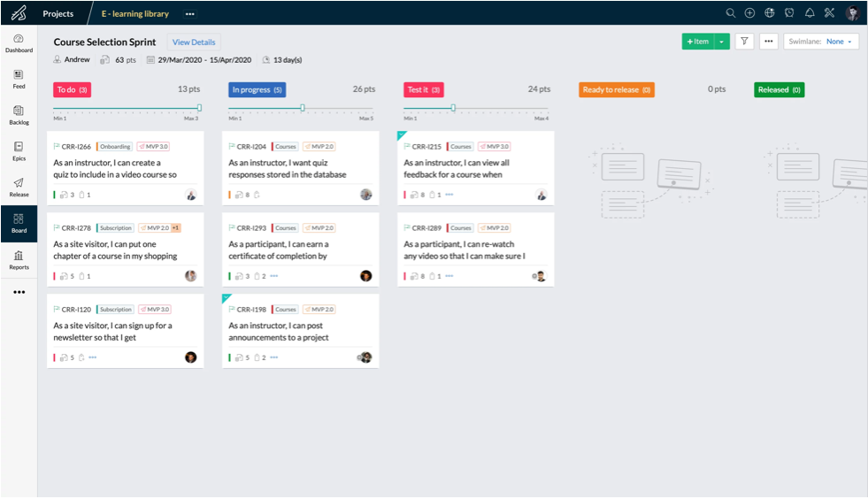Image resolution: width=868 pixels, height=499 pixels.
Task: Click the user profile avatar in the top-right
Action: [852, 13]
